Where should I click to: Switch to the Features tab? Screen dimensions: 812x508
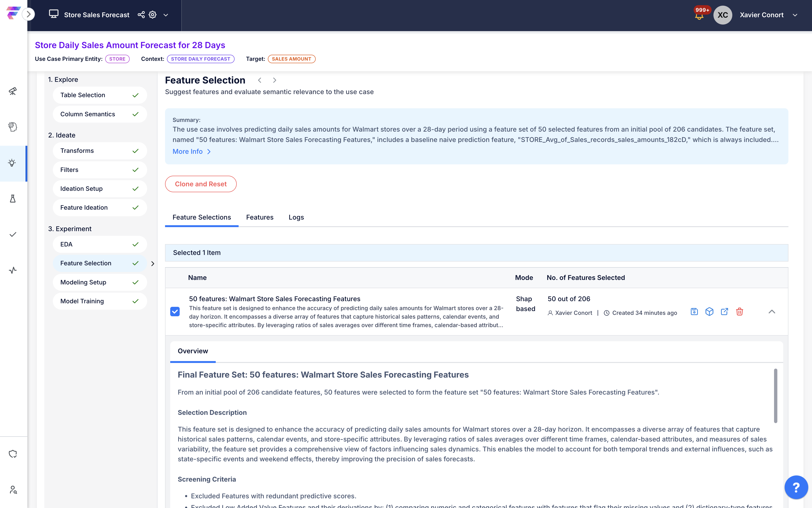coord(260,217)
